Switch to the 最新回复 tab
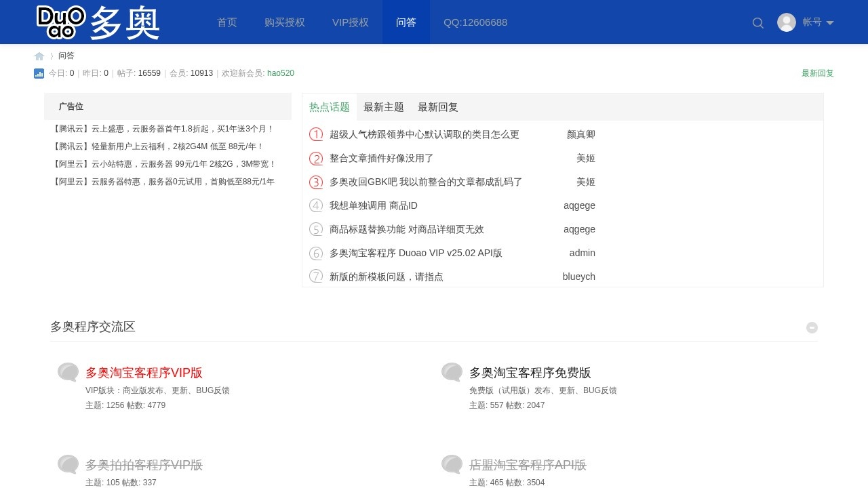This screenshot has height=488, width=868. coord(438,107)
